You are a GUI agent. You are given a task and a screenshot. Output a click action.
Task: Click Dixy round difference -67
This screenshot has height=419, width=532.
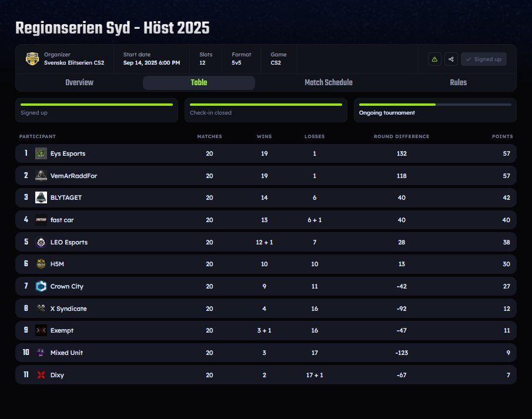[x=401, y=376]
